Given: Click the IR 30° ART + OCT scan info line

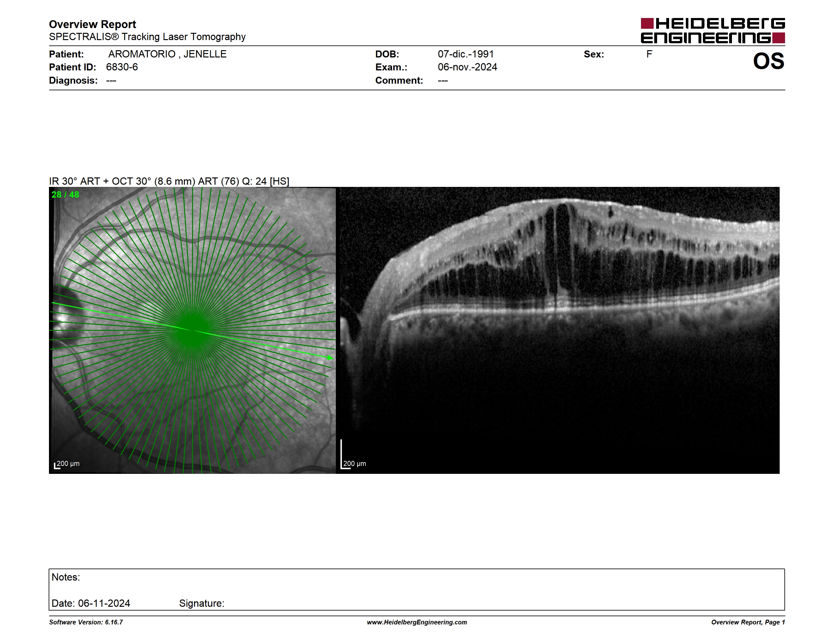Looking at the screenshot, I should (169, 181).
